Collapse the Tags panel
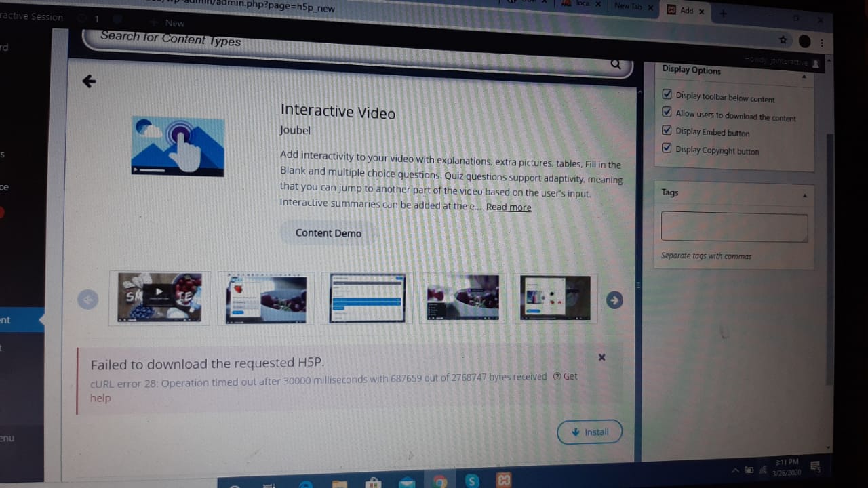This screenshot has width=868, height=488. click(x=805, y=196)
